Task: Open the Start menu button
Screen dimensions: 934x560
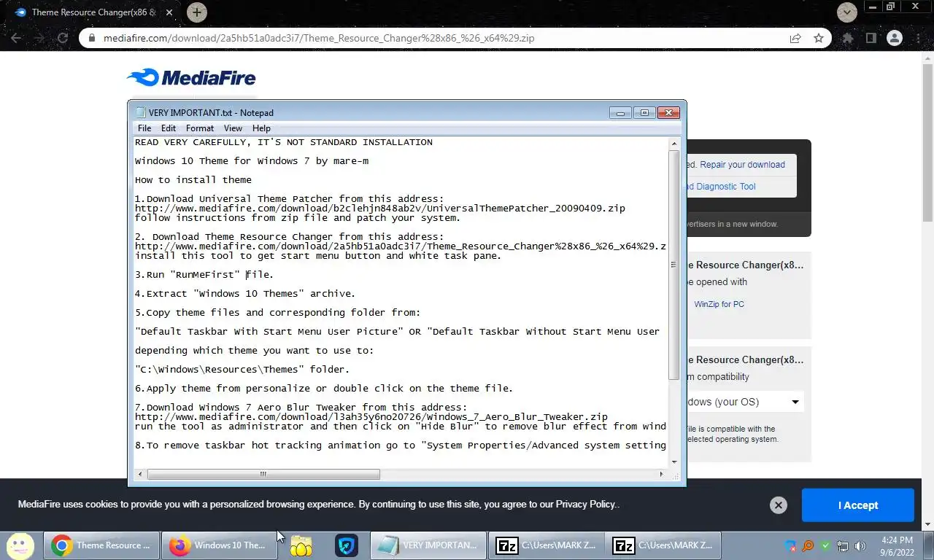Action: [20, 545]
